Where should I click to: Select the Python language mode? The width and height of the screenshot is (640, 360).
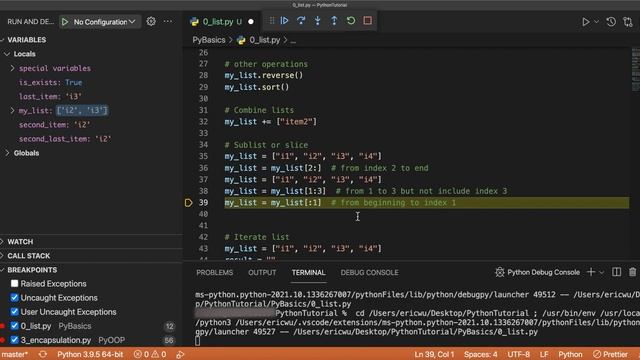click(570, 354)
